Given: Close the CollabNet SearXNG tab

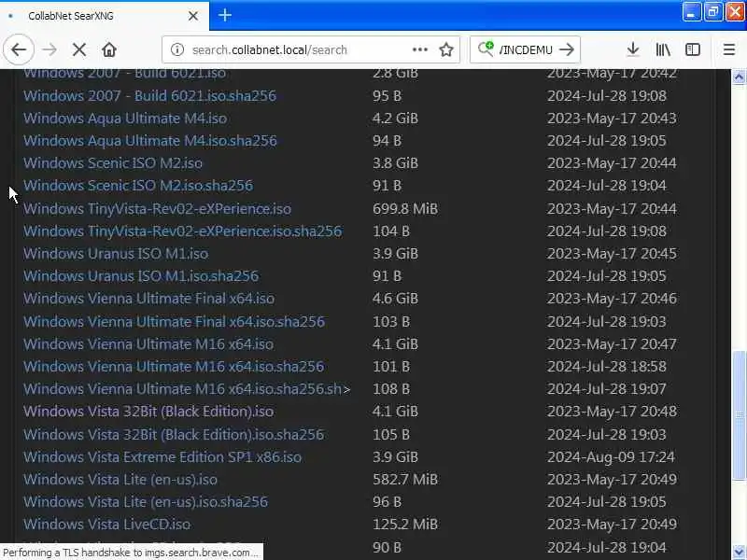Looking at the screenshot, I should point(193,16).
